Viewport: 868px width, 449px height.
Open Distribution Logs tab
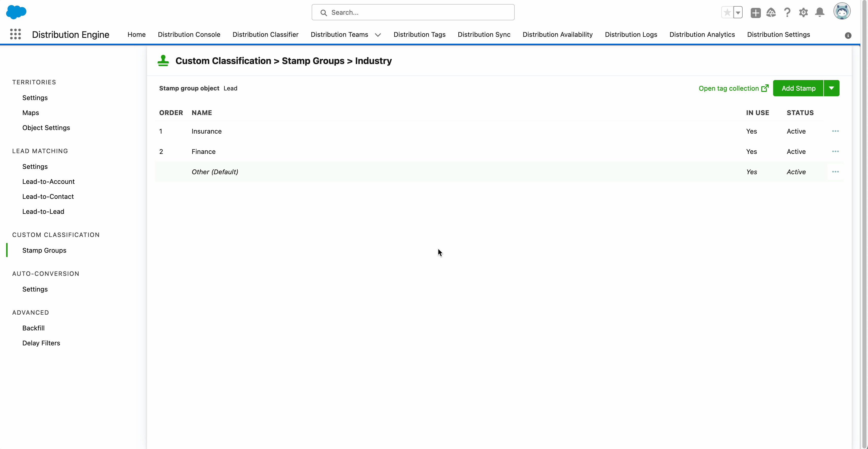coord(631,34)
